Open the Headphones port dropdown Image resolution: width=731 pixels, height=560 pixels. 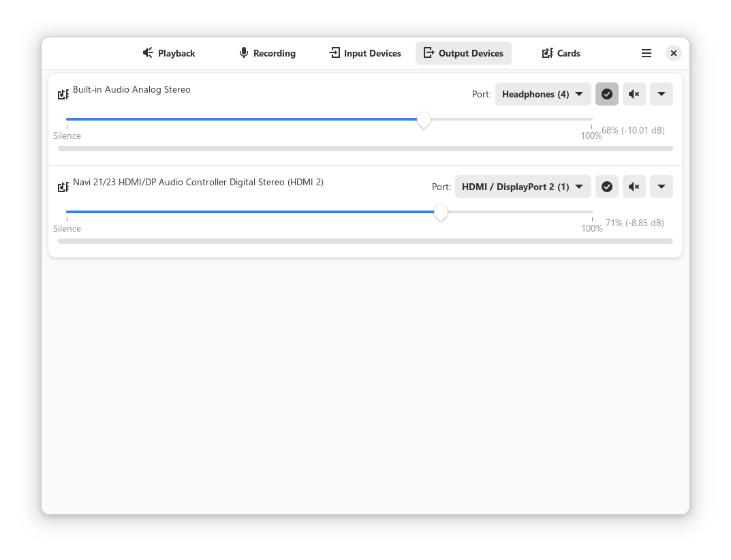click(x=543, y=94)
